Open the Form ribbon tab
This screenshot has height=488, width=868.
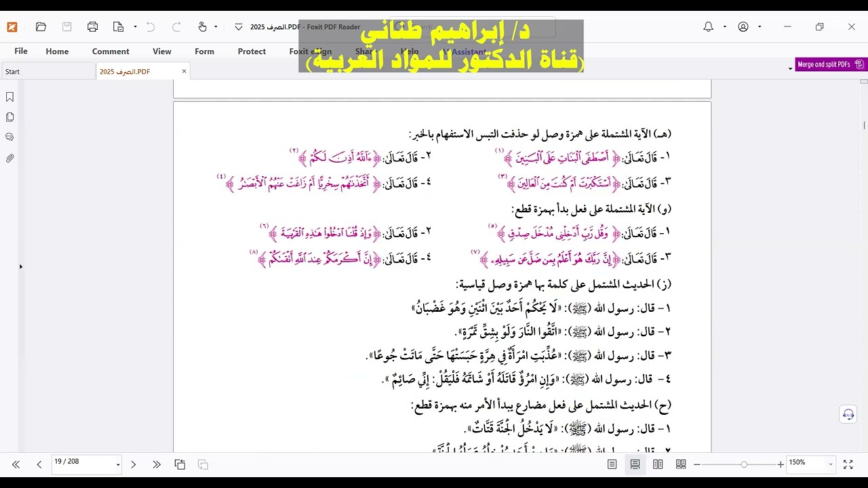point(204,52)
